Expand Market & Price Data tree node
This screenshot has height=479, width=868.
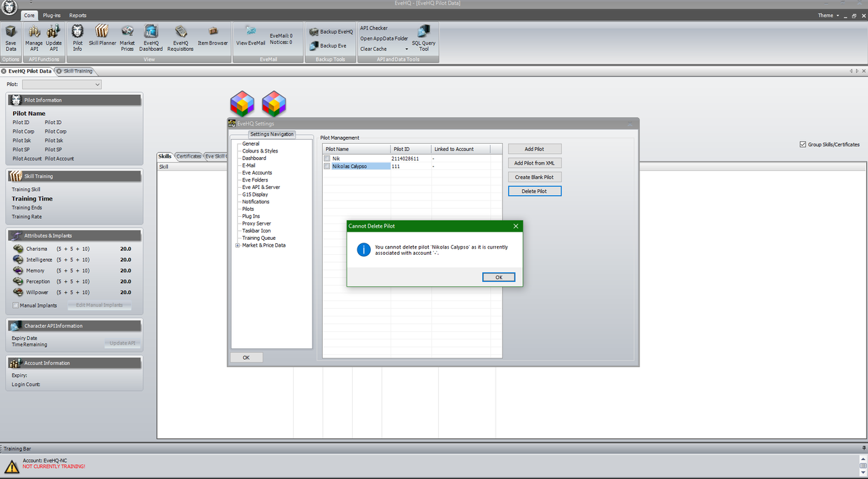[x=237, y=245]
